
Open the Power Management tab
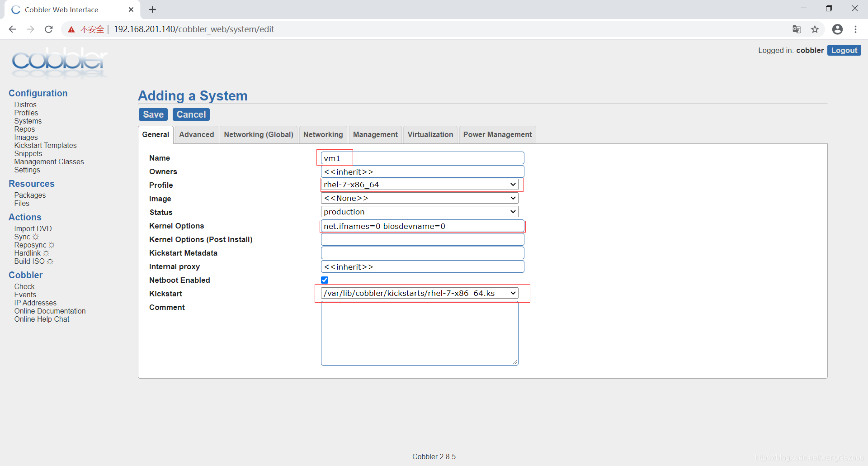tap(497, 135)
